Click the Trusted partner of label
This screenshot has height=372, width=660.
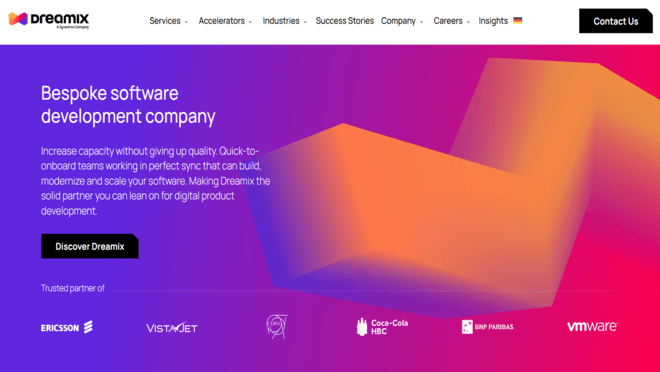[x=73, y=288]
